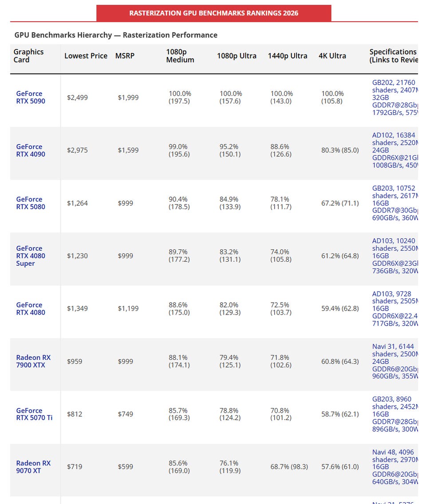Click the Navi 48 specifications link
This screenshot has width=426, height=504.
click(x=395, y=467)
